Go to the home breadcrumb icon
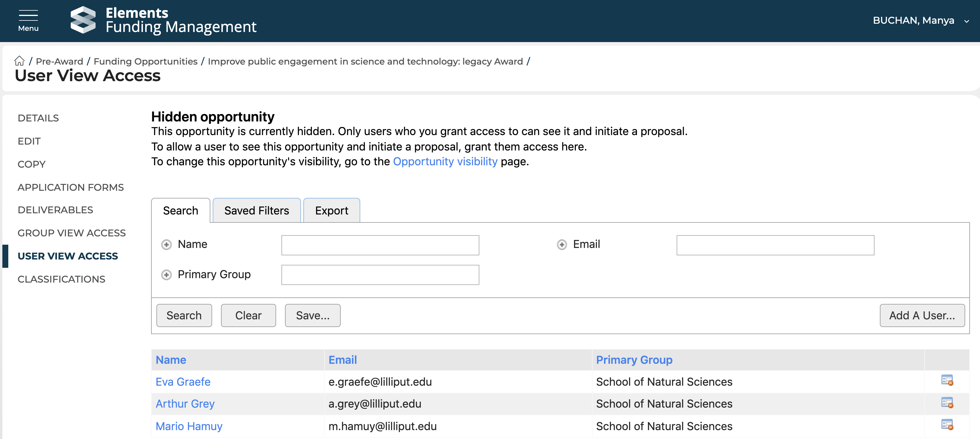Image resolution: width=980 pixels, height=439 pixels. [19, 61]
